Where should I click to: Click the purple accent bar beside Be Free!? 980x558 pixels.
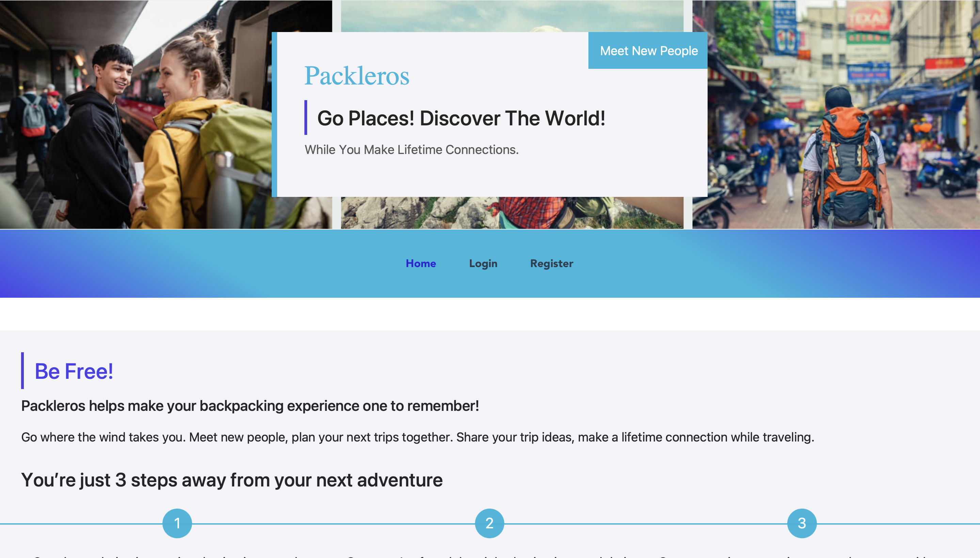[22, 371]
